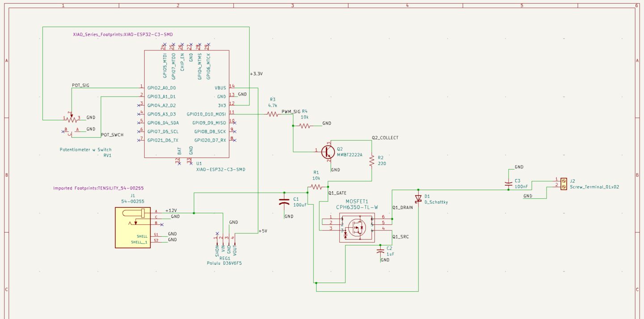Viewport: 644px width, 319px height.
Task: Click the GPIO10_D10_MOSI pin name
Action: click(206, 114)
